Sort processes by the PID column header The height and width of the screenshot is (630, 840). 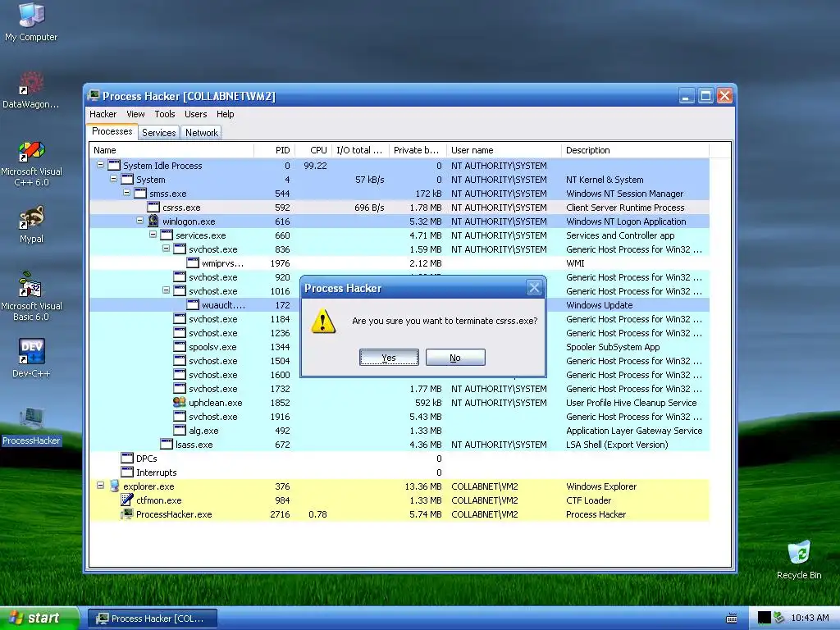tap(274, 150)
